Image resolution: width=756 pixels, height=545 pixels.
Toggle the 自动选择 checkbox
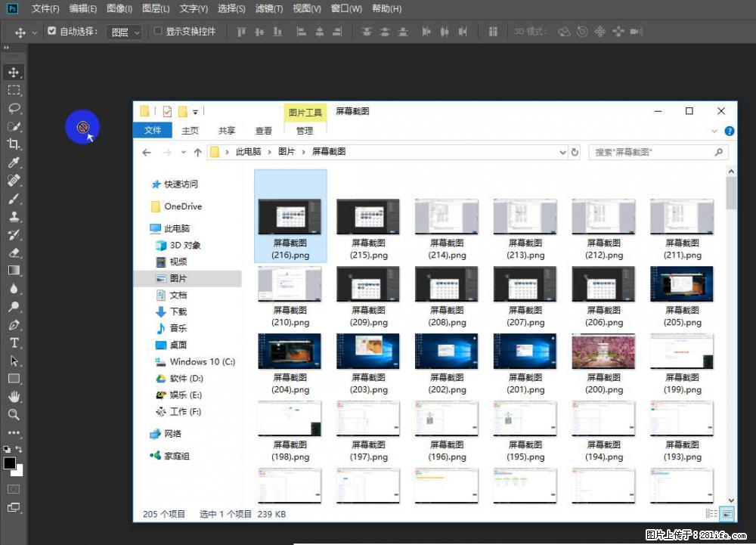pyautogui.click(x=51, y=32)
